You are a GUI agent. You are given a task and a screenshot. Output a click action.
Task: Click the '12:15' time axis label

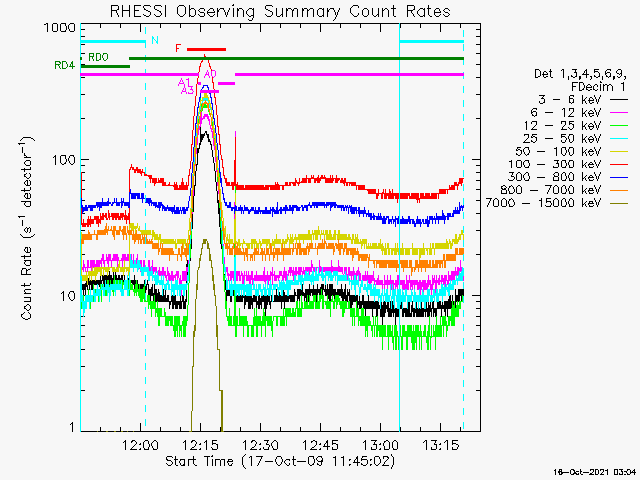[x=200, y=445]
